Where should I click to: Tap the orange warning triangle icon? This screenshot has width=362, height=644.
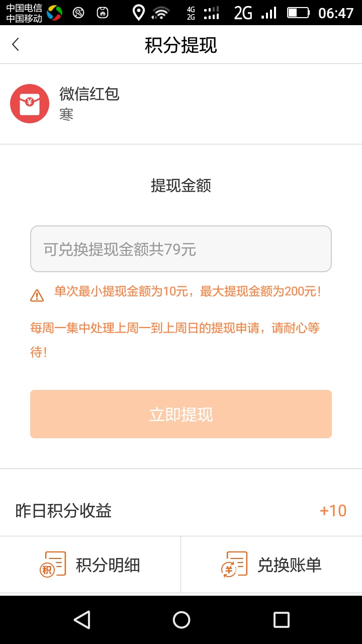(37, 295)
